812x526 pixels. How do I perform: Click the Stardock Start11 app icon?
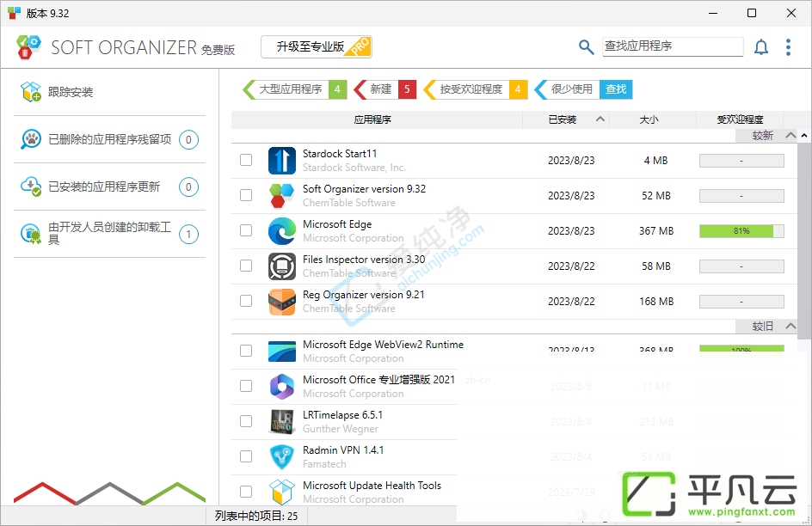pyautogui.click(x=282, y=161)
